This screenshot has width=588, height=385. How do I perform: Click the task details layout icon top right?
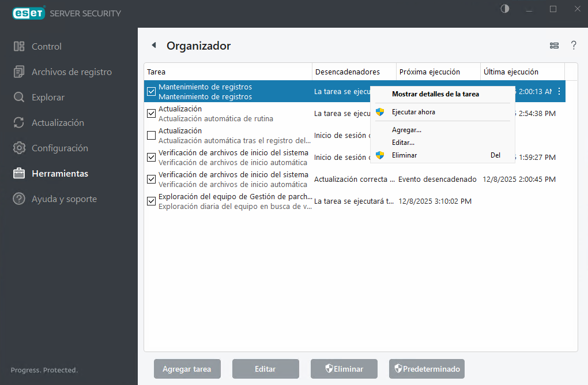tap(554, 45)
